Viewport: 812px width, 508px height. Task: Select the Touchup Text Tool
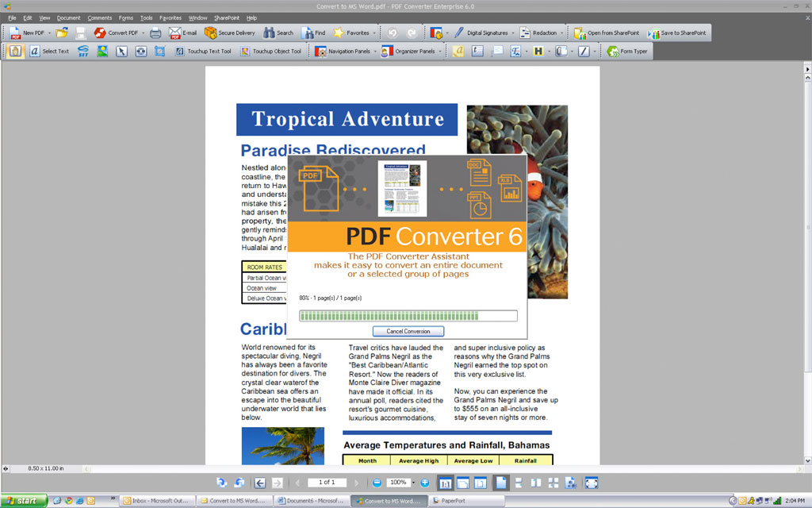pyautogui.click(x=202, y=51)
